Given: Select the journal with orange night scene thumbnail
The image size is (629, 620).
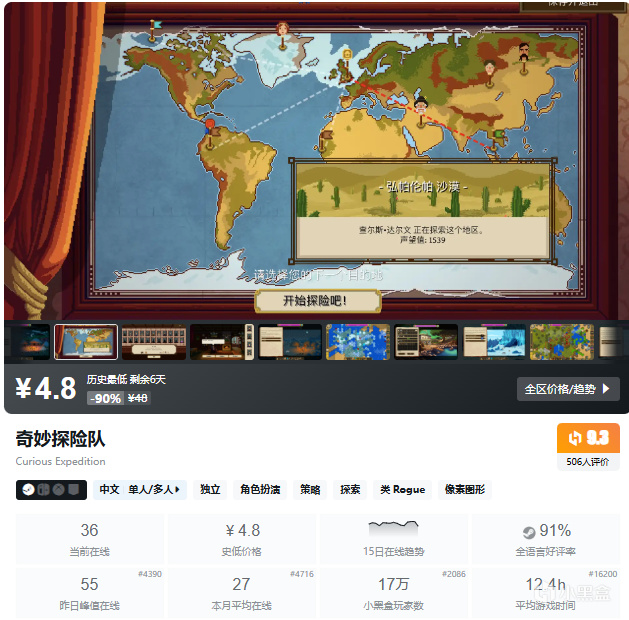Looking at the screenshot, I should [290, 342].
